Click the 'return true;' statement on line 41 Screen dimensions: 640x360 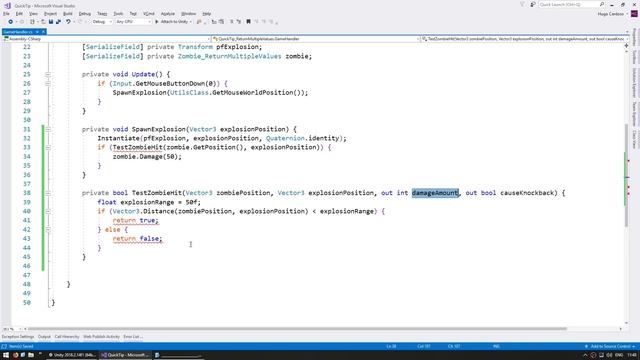pos(136,220)
